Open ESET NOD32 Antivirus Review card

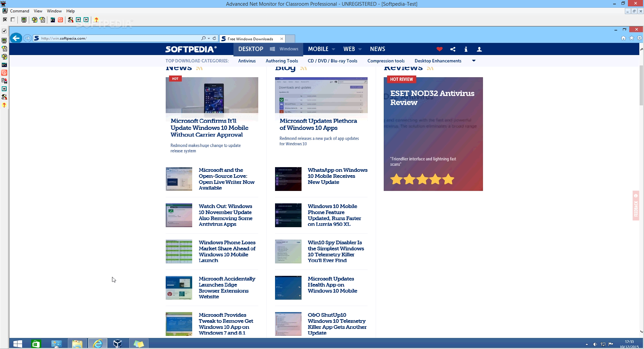coord(433,134)
